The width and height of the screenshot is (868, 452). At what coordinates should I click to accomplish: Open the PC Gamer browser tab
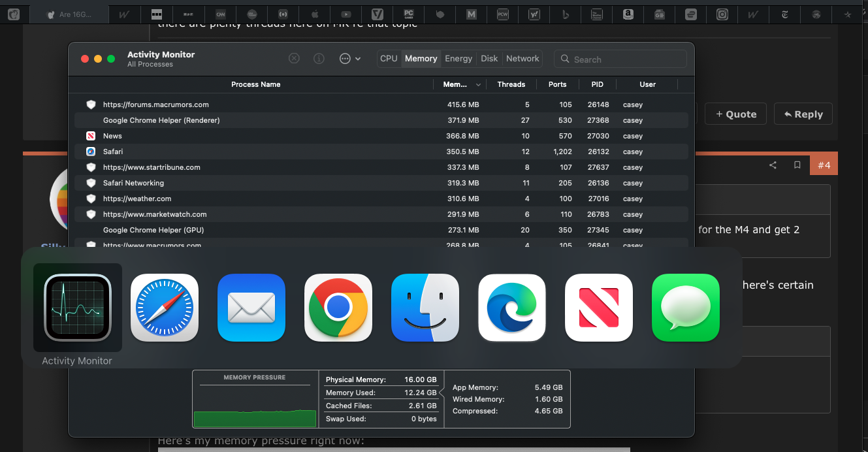(408, 14)
